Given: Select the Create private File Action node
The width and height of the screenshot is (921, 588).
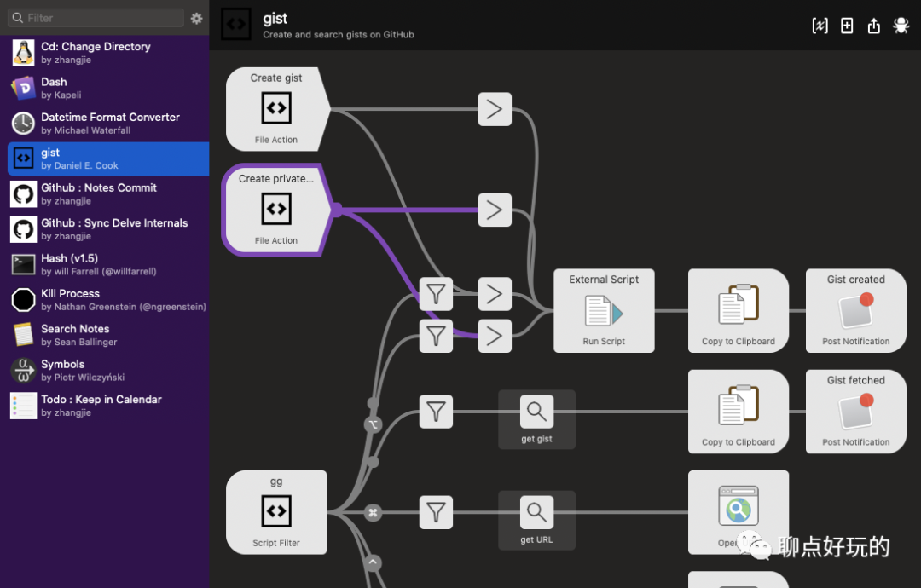Looking at the screenshot, I should [276, 210].
